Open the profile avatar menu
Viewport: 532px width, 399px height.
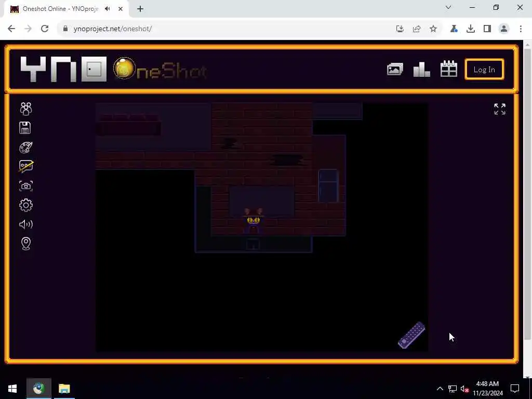click(504, 29)
